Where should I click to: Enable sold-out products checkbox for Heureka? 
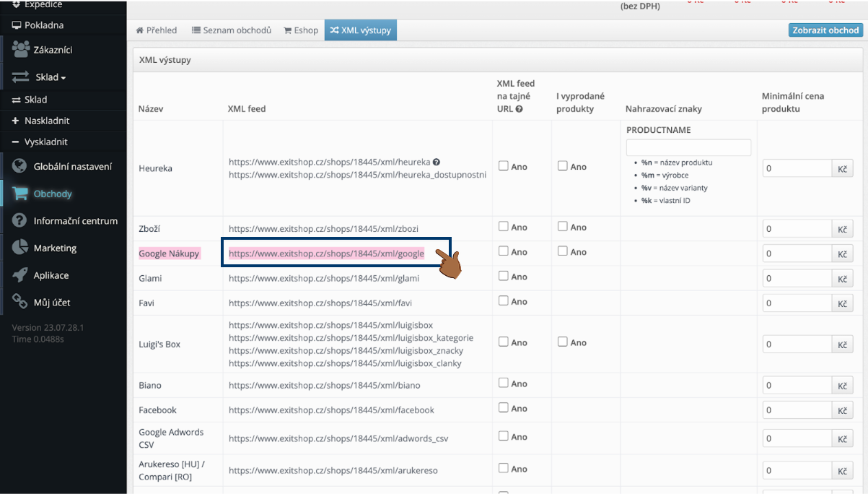pos(563,166)
